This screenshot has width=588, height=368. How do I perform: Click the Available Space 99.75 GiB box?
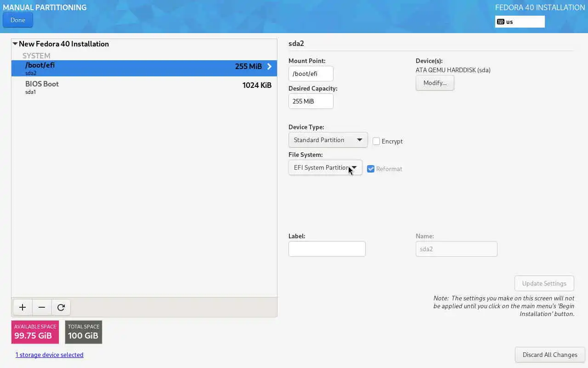click(35, 332)
